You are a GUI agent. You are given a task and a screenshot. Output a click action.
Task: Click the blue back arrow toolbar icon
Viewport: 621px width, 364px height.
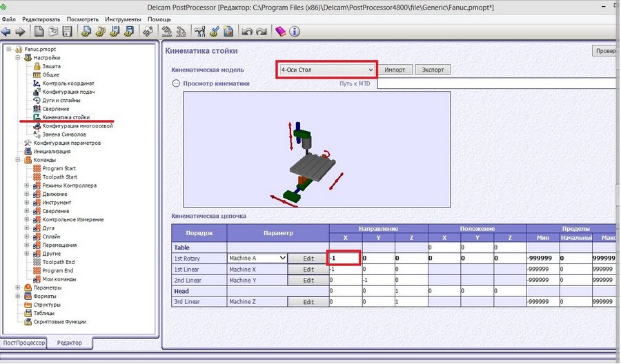(6, 32)
